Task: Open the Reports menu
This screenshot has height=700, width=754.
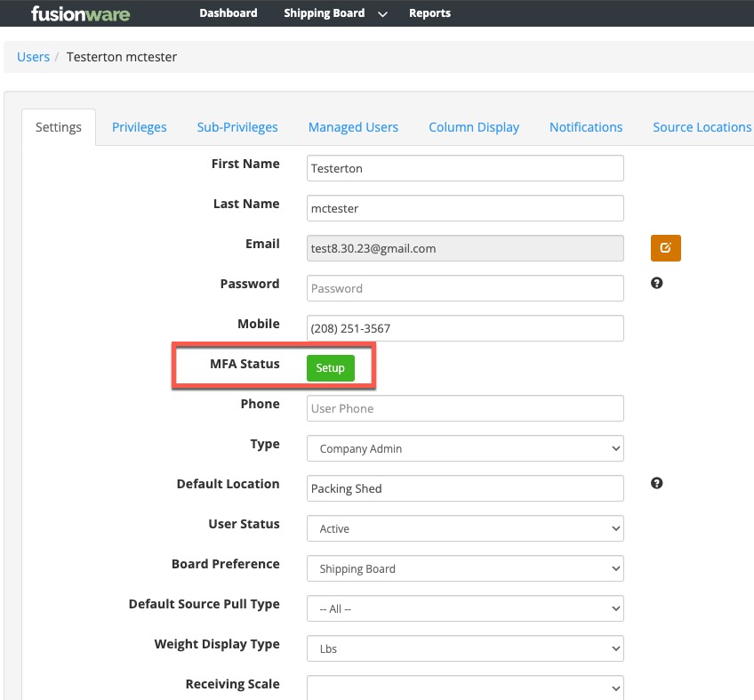Action: point(429,13)
